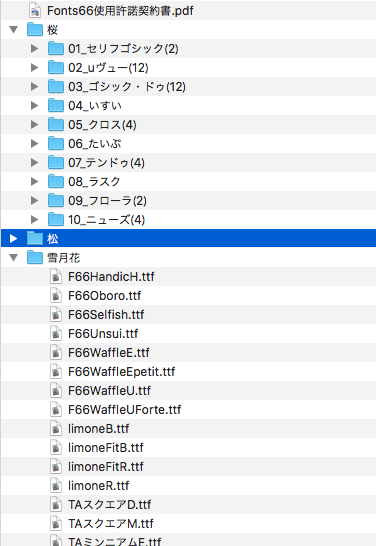376x546 pixels.
Task: Click the font file icon of limoneFitB.ttf
Action: 56,447
